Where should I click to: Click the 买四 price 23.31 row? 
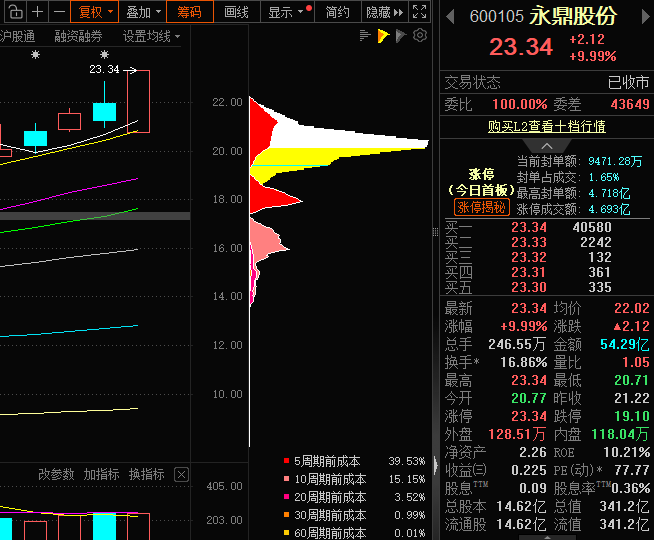pos(528,272)
